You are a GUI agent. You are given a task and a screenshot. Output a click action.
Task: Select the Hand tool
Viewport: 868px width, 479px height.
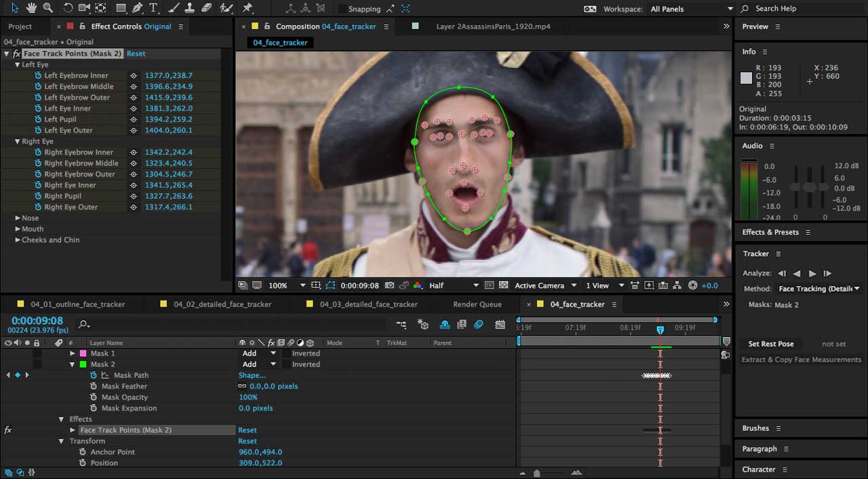pyautogui.click(x=31, y=8)
